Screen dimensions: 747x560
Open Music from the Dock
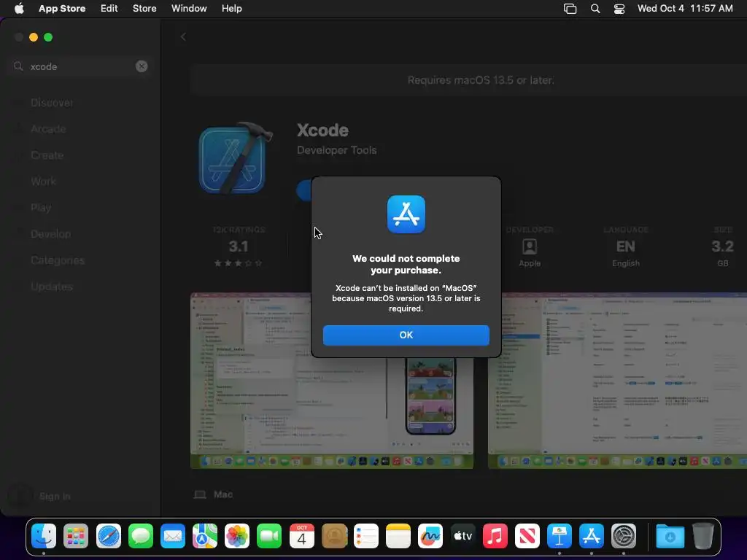tap(495, 536)
